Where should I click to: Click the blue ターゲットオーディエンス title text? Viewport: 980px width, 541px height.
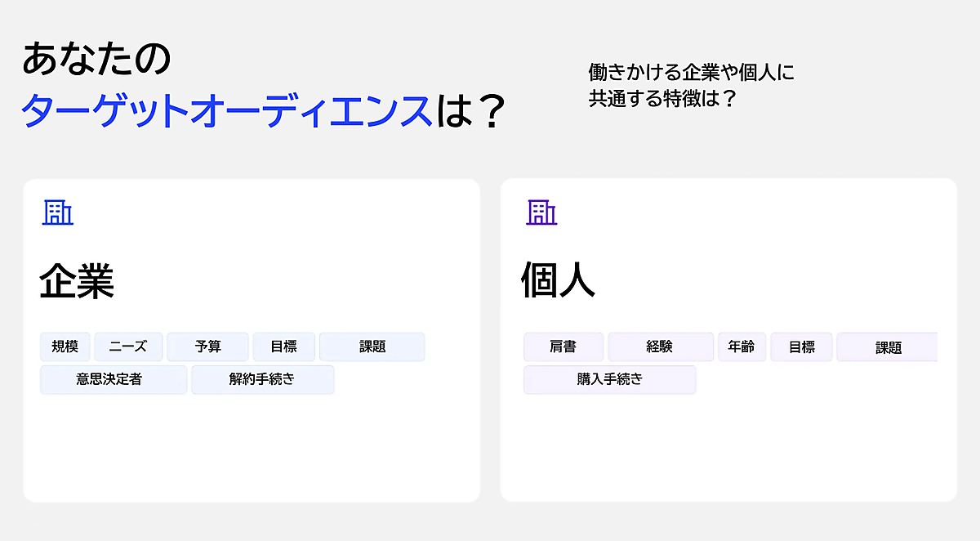point(226,110)
